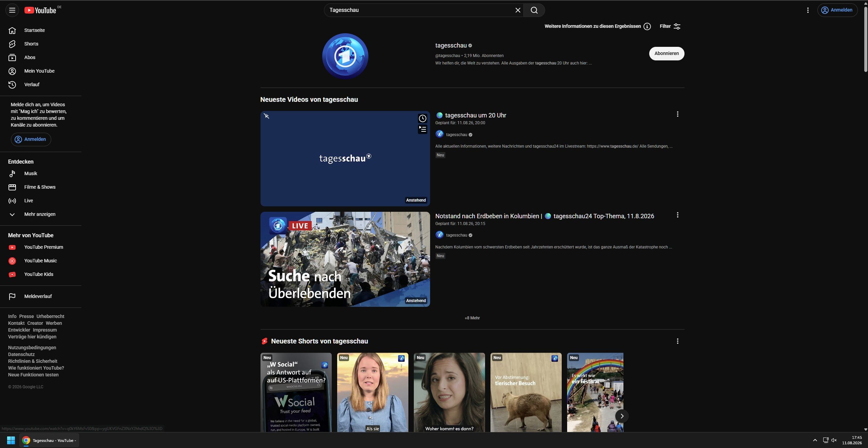Open the Impressum footer link

coord(45,330)
